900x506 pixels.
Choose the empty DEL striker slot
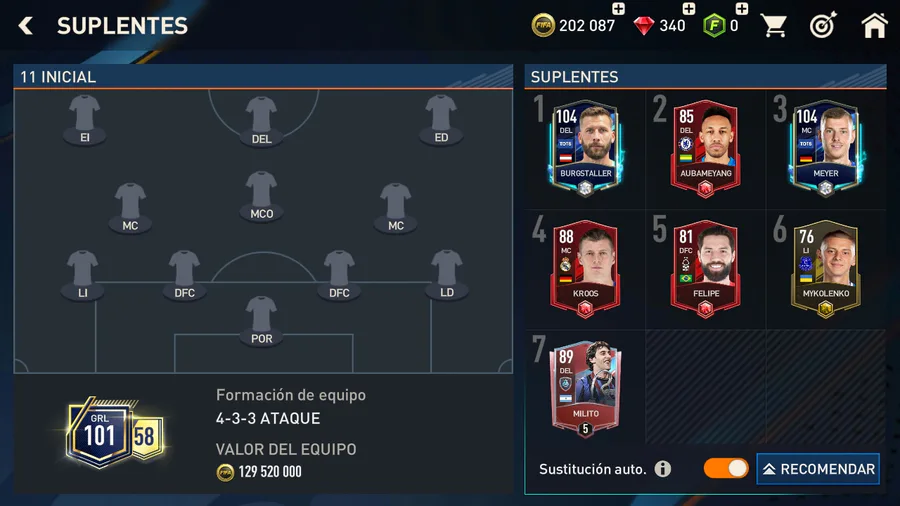point(261,121)
